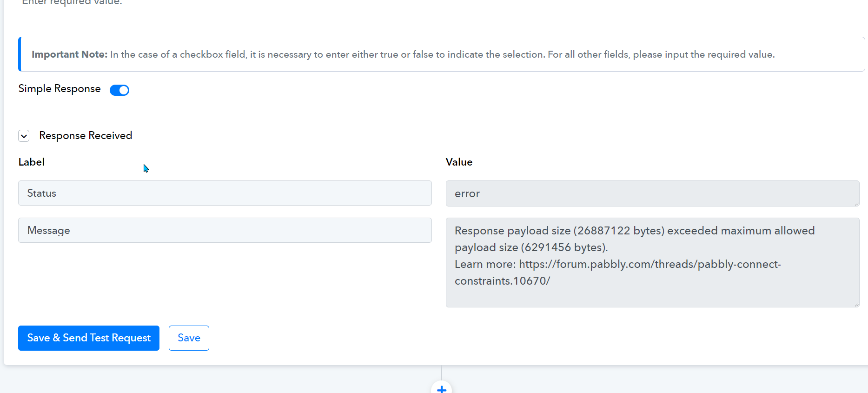The height and width of the screenshot is (393, 868).
Task: Turn off the Simple Response toggle
Action: click(119, 90)
